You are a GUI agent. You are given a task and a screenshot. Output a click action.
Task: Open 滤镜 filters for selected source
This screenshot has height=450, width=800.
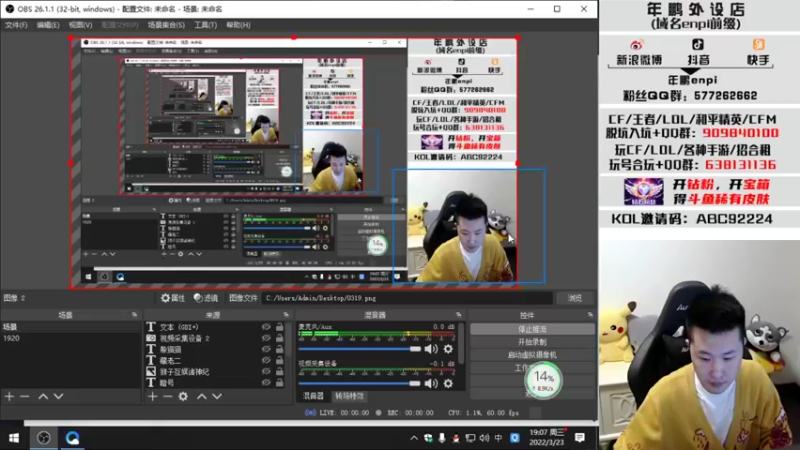pyautogui.click(x=206, y=298)
